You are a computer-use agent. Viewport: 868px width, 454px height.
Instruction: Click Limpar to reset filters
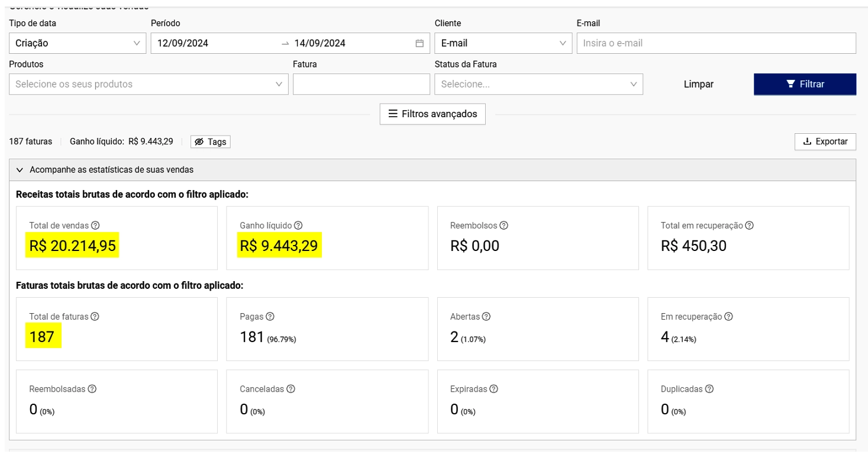click(699, 84)
